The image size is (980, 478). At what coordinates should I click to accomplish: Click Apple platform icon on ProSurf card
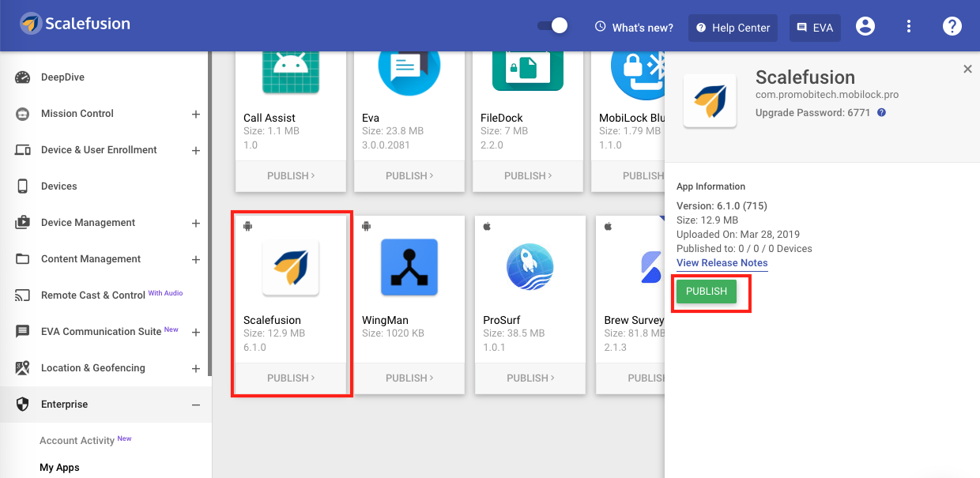coord(488,227)
